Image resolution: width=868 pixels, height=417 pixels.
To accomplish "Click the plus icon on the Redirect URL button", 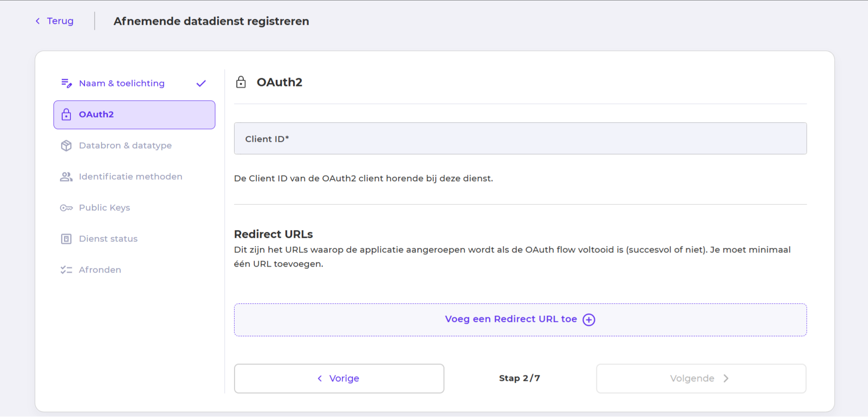I will click(589, 319).
